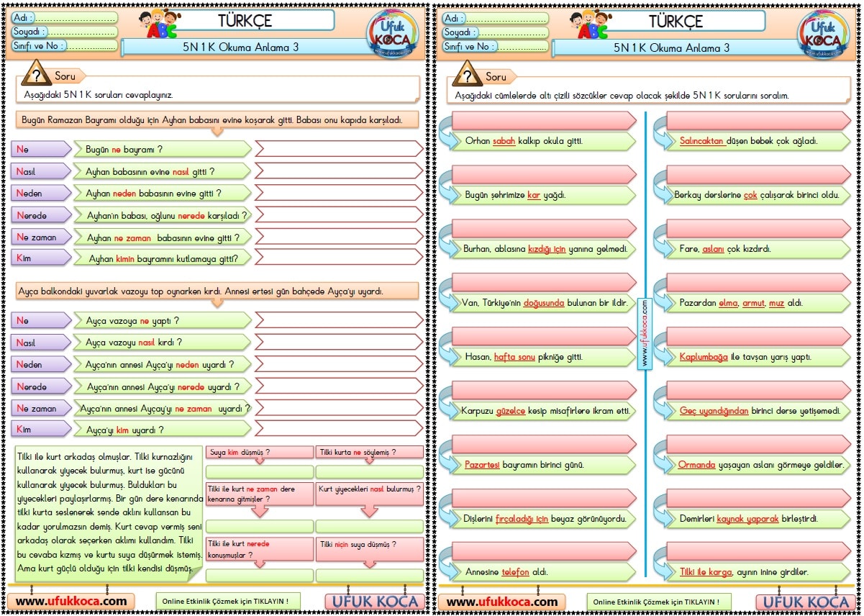Click answer box next to 'Ayhan babasının evine nasıl gitti ?'
Image resolution: width=864 pixels, height=616 pixels.
point(340,171)
